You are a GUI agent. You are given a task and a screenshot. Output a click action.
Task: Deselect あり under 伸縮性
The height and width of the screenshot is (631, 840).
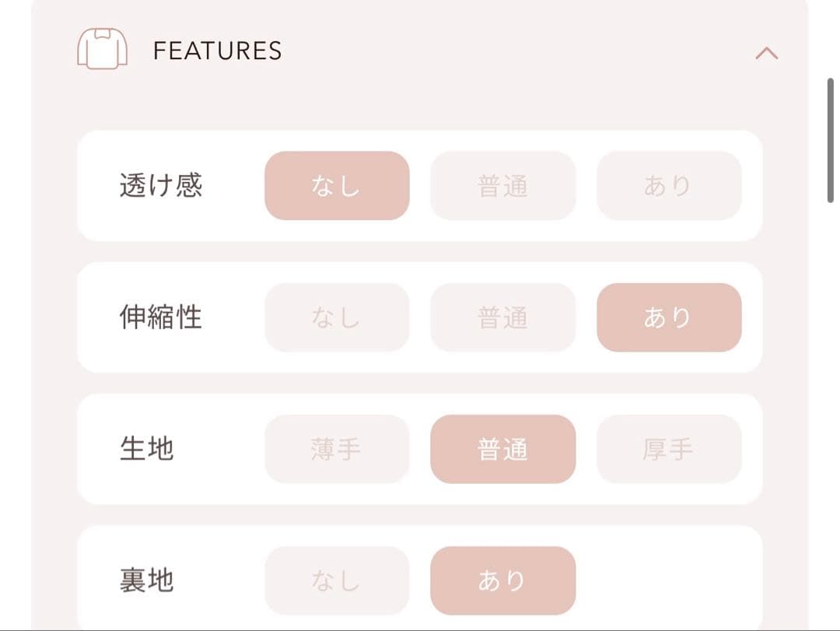[670, 317]
